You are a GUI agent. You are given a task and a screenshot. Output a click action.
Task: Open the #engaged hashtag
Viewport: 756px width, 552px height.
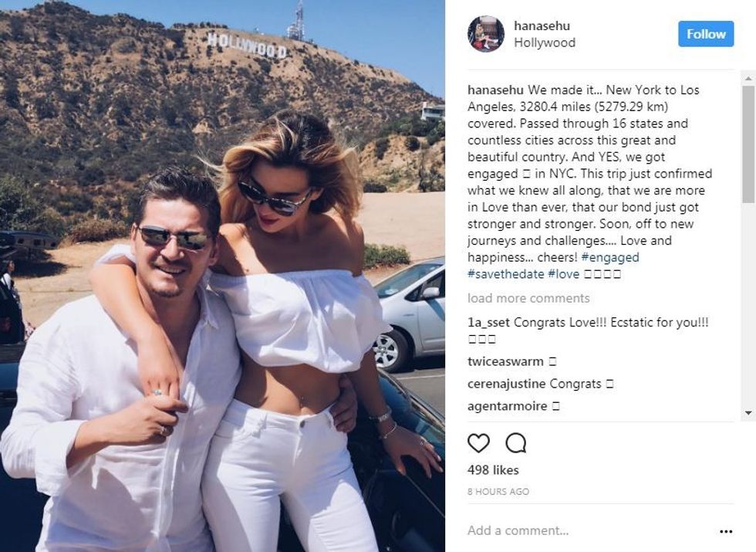pos(610,257)
